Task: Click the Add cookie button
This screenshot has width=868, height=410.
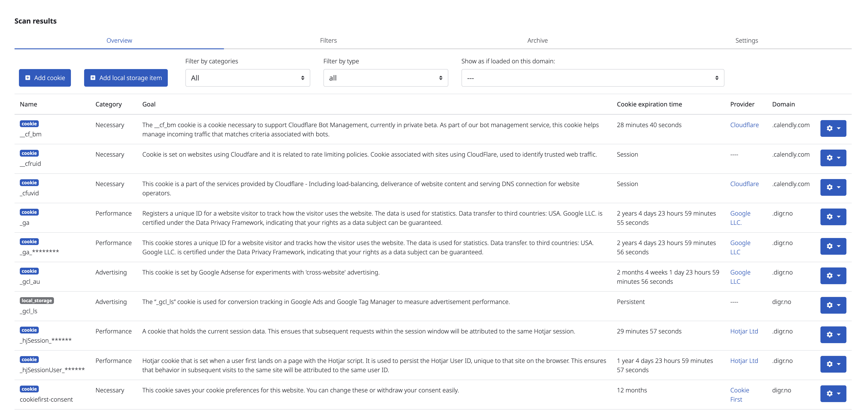Action: pyautogui.click(x=45, y=78)
